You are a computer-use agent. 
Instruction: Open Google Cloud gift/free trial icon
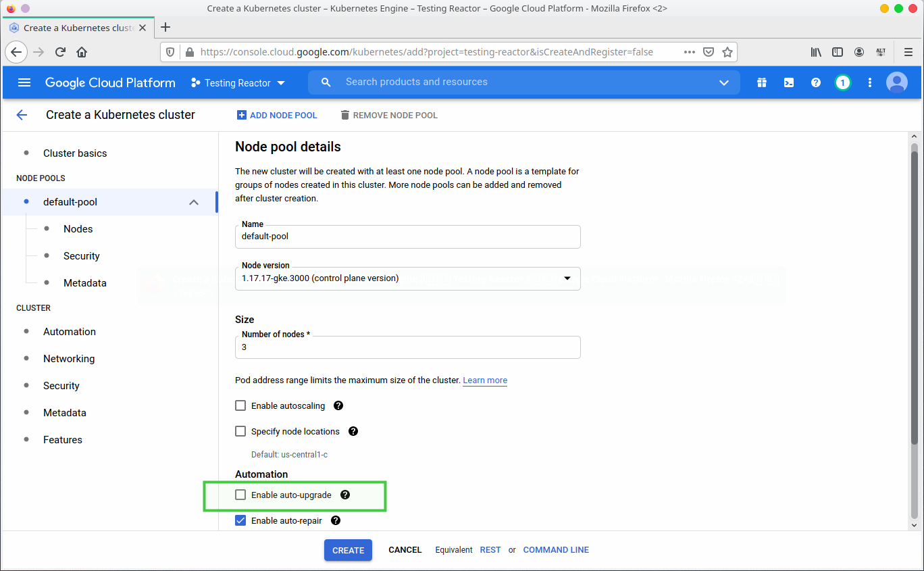762,82
